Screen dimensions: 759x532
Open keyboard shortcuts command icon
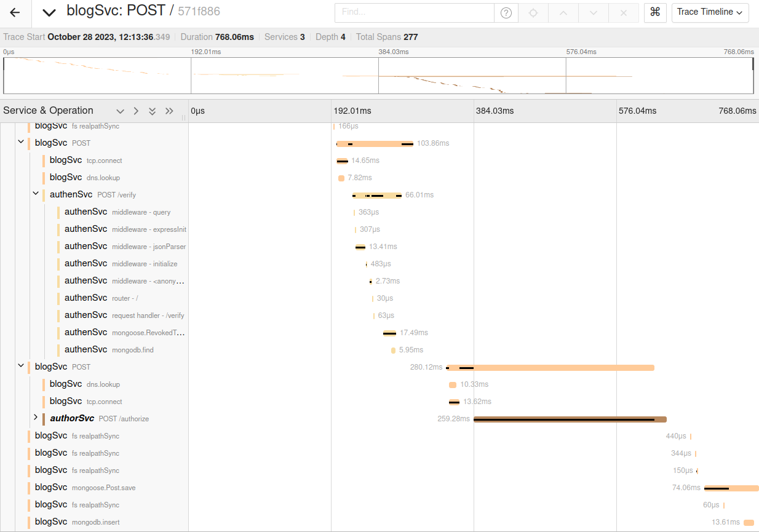pyautogui.click(x=655, y=12)
